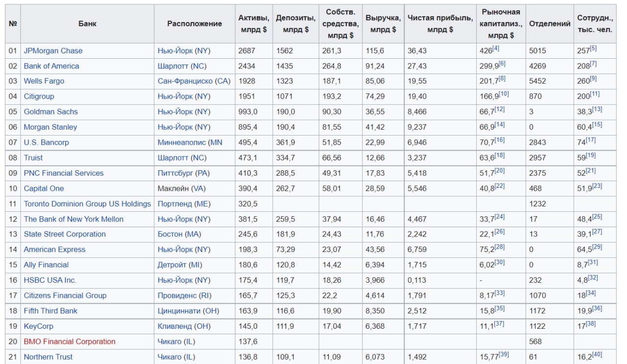Open the Бостон city link
Viewport: 627px width, 364px height.
click(x=170, y=234)
